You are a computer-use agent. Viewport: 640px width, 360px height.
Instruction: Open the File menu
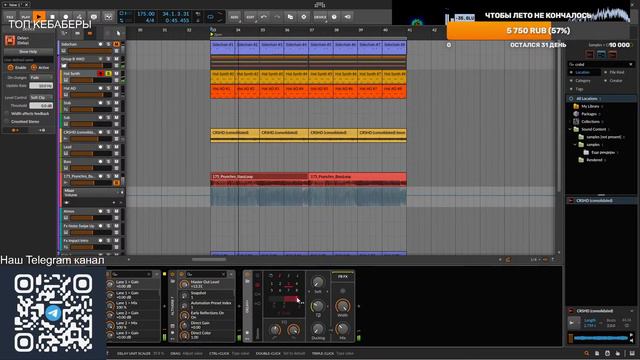coord(10,17)
